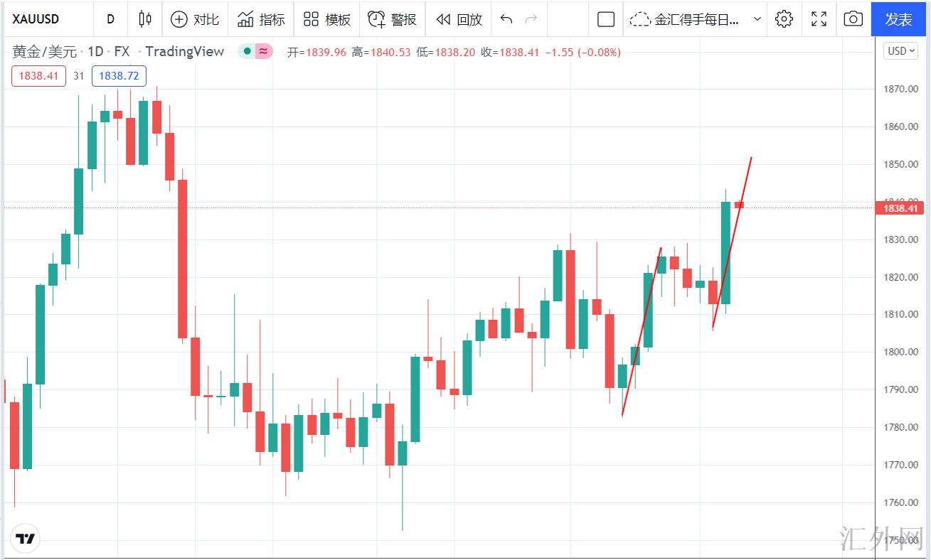931x560 pixels.
Task: Take a chart snapshot with camera
Action: [x=853, y=19]
